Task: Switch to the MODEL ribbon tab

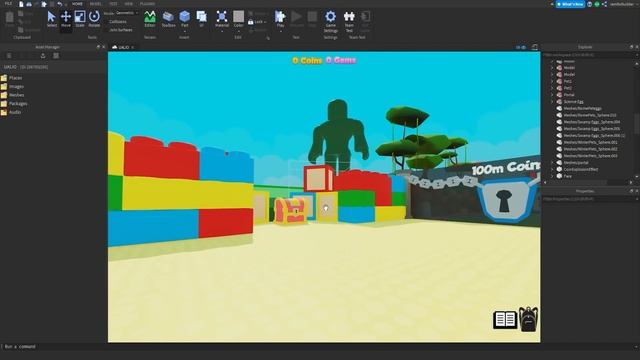Action: 96,4
